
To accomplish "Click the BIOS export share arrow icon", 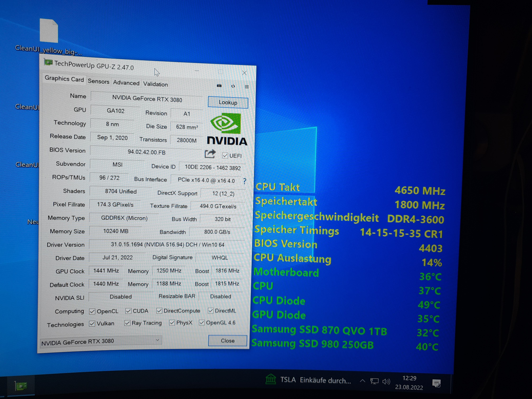I will pyautogui.click(x=210, y=154).
